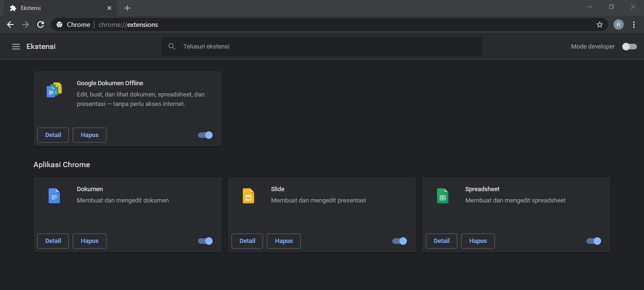644x290 pixels.
Task: Open the Ekstensi hamburger main menu
Action: pyautogui.click(x=16, y=47)
